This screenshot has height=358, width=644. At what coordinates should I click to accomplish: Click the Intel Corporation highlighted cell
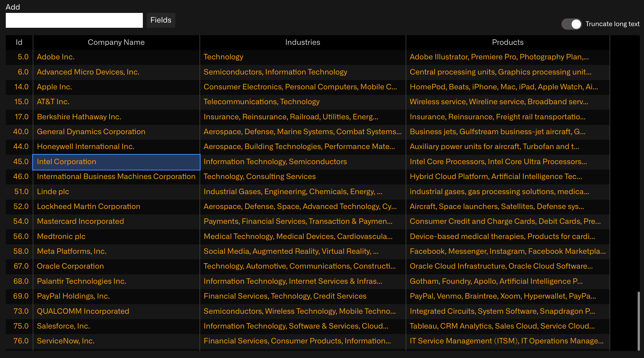(116, 162)
